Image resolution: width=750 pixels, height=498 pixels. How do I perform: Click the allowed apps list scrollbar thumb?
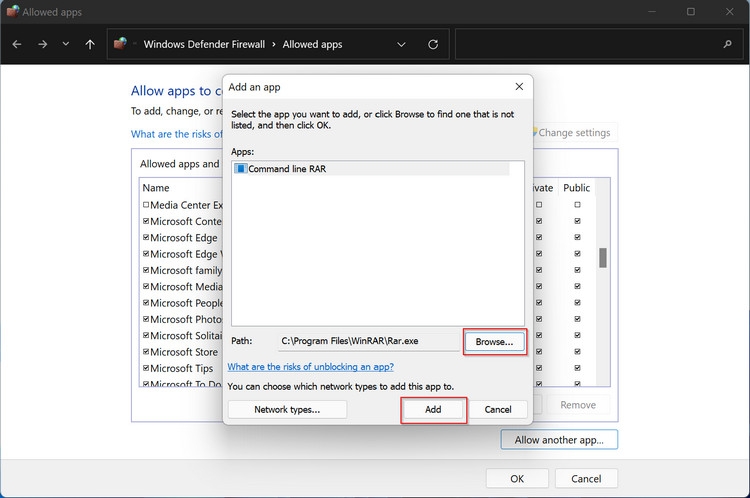coord(603,258)
